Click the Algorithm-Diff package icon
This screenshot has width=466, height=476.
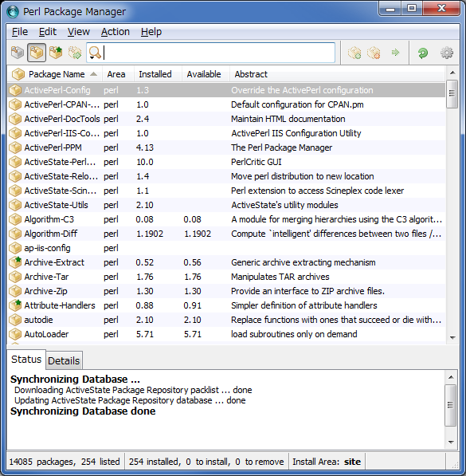coord(15,234)
